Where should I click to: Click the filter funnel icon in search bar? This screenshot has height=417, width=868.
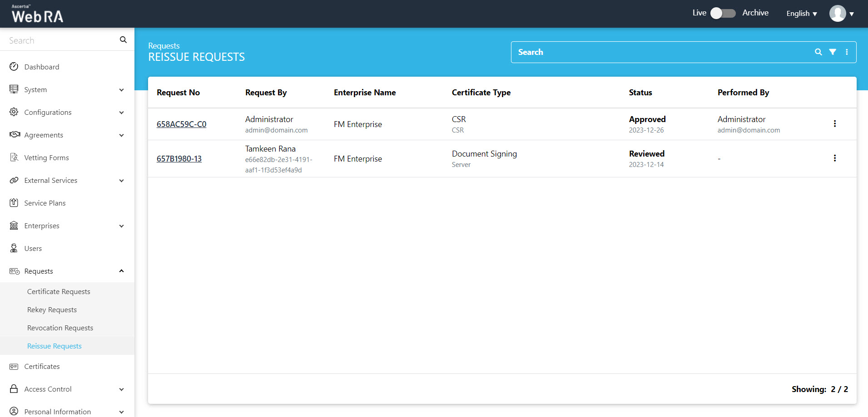point(833,52)
